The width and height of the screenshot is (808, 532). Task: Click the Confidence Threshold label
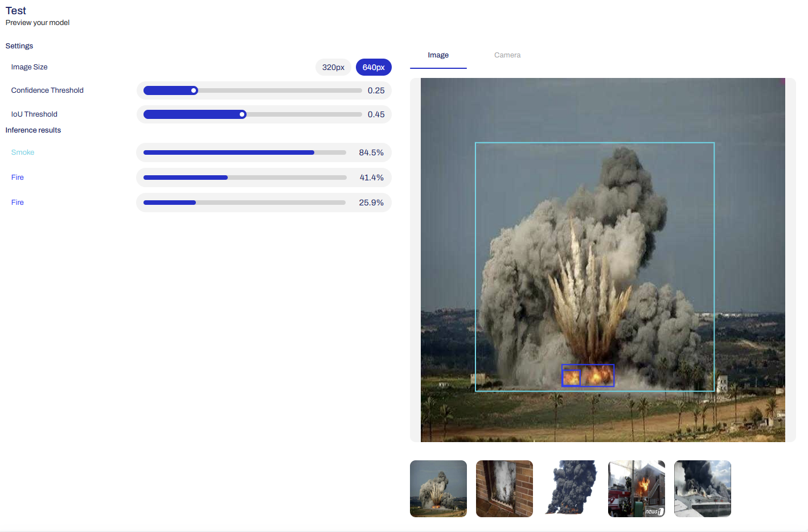[x=47, y=90]
